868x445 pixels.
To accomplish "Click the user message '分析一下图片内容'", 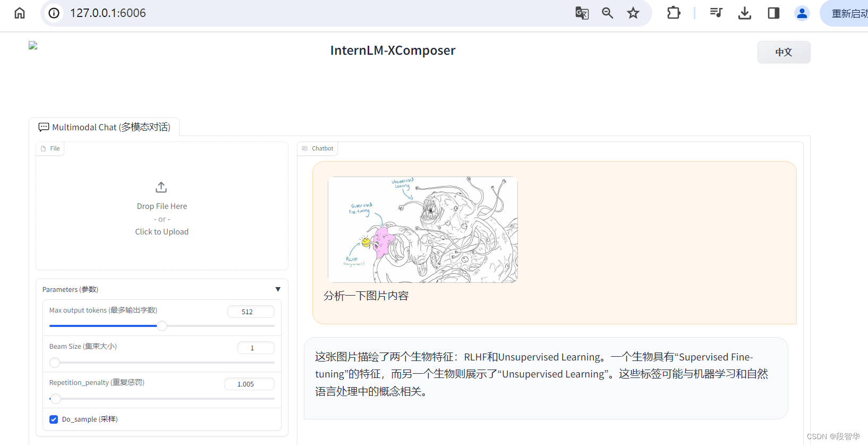I will pos(366,296).
